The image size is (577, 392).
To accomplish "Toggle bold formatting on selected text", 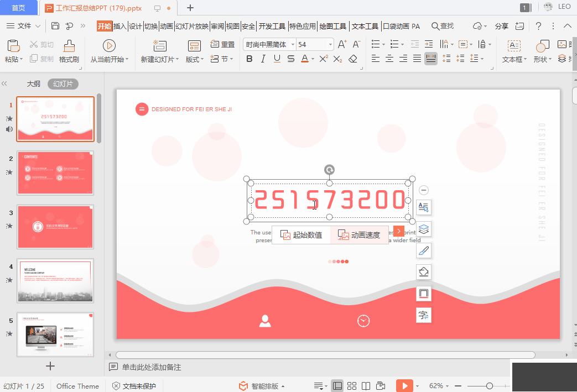I will pos(249,58).
